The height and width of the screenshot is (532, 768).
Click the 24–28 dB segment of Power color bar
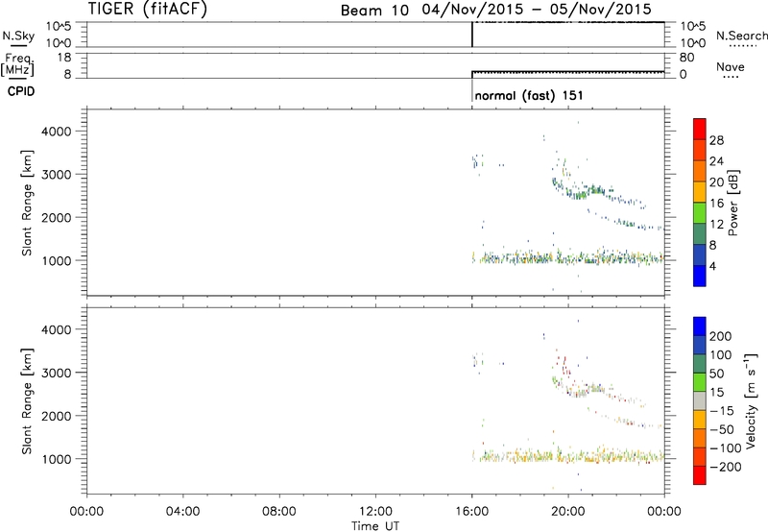[700, 151]
